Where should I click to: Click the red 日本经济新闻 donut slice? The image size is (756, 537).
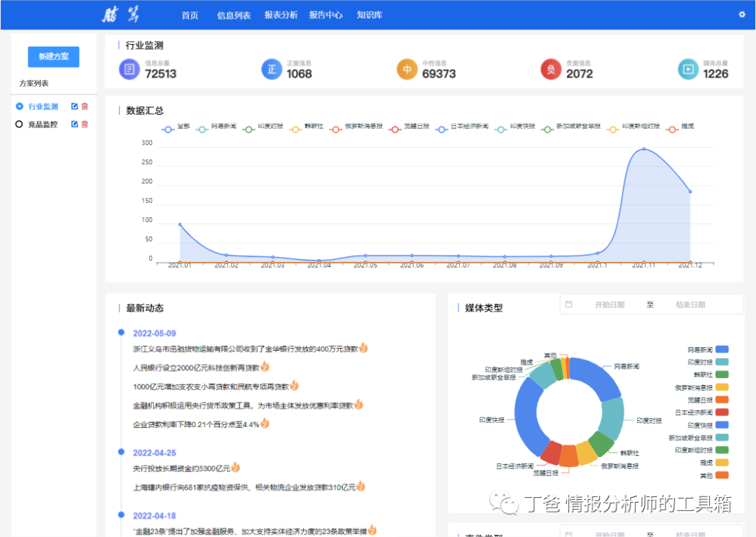[x=551, y=453]
